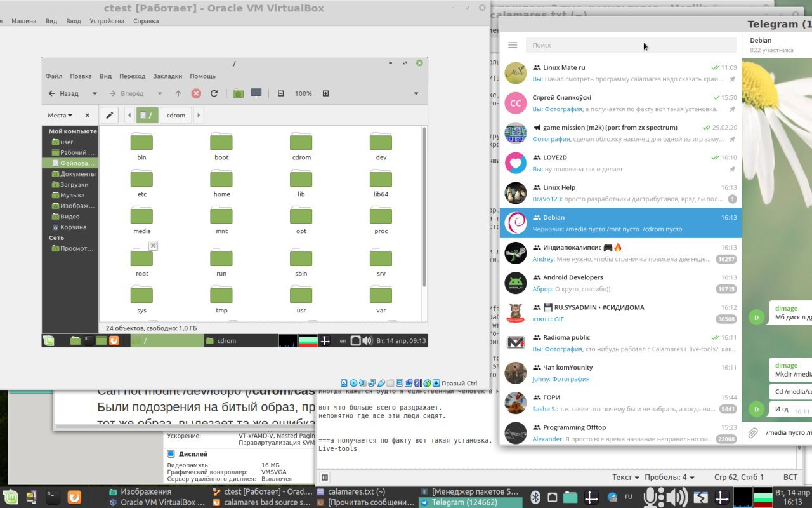Select the etc folder icon
Viewport: 812px width, 508px height.
(141, 178)
